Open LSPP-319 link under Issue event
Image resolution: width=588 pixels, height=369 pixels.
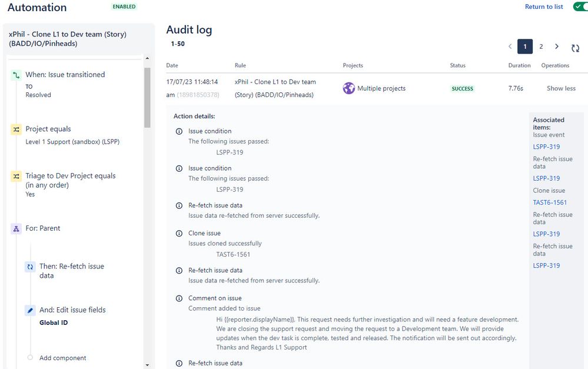(546, 147)
